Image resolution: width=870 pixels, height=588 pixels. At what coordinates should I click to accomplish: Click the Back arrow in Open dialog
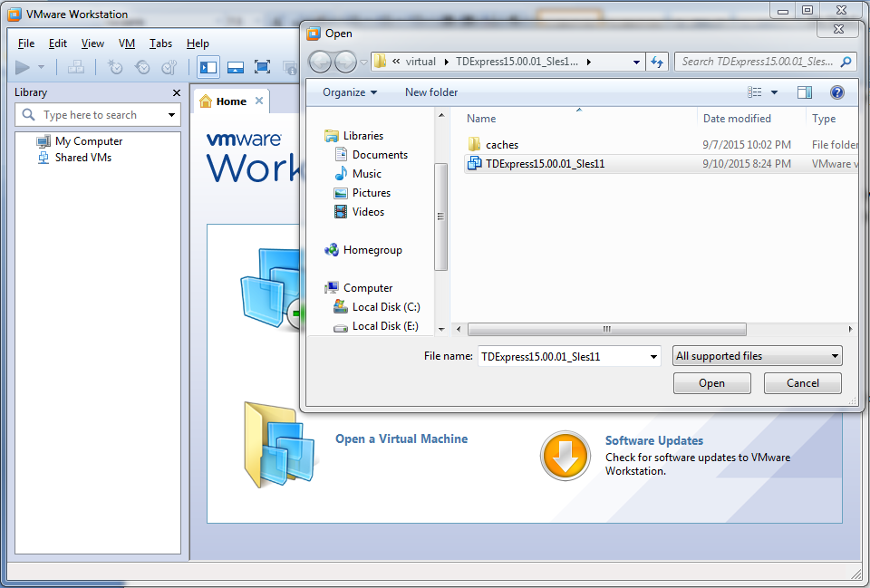pos(320,62)
